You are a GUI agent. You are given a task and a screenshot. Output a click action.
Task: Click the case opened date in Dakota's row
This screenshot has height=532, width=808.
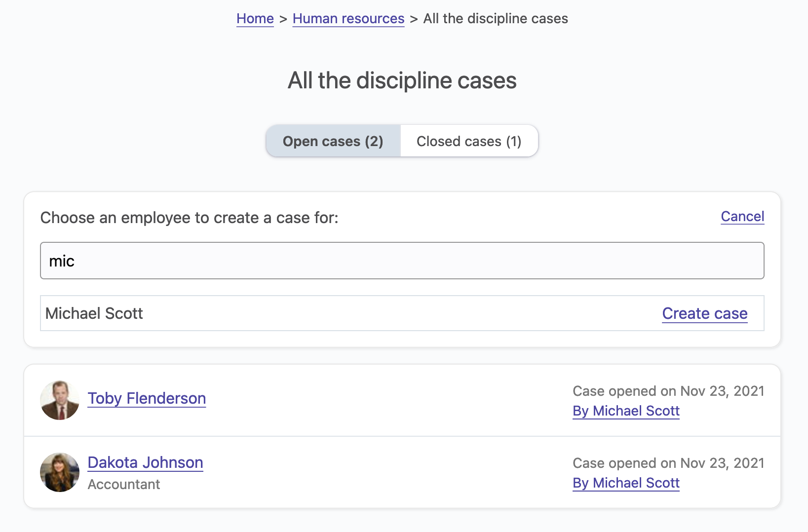[668, 463]
